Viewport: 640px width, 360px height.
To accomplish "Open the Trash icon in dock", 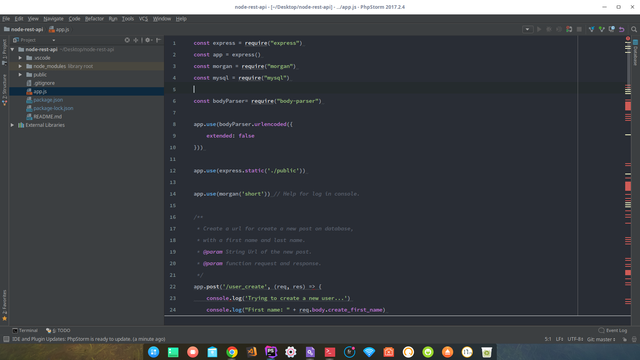I will 487,352.
